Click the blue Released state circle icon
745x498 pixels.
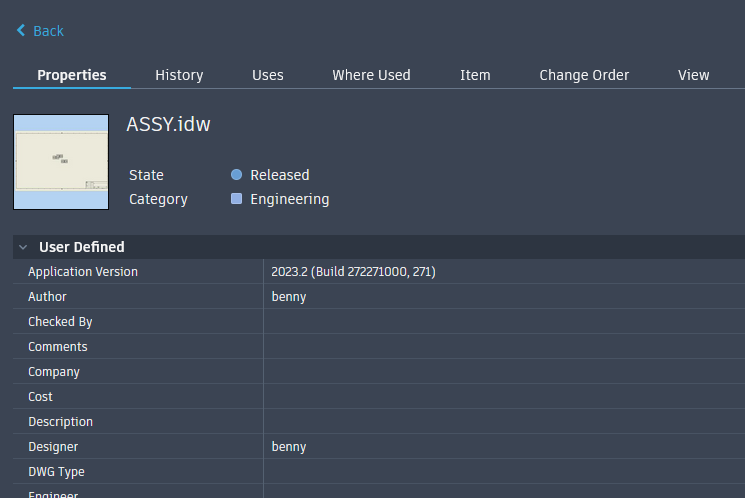point(236,175)
